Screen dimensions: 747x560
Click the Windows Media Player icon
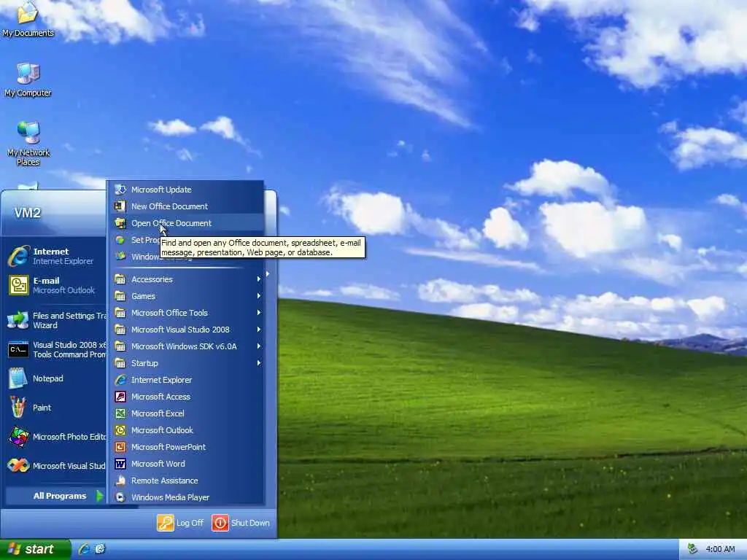[120, 497]
